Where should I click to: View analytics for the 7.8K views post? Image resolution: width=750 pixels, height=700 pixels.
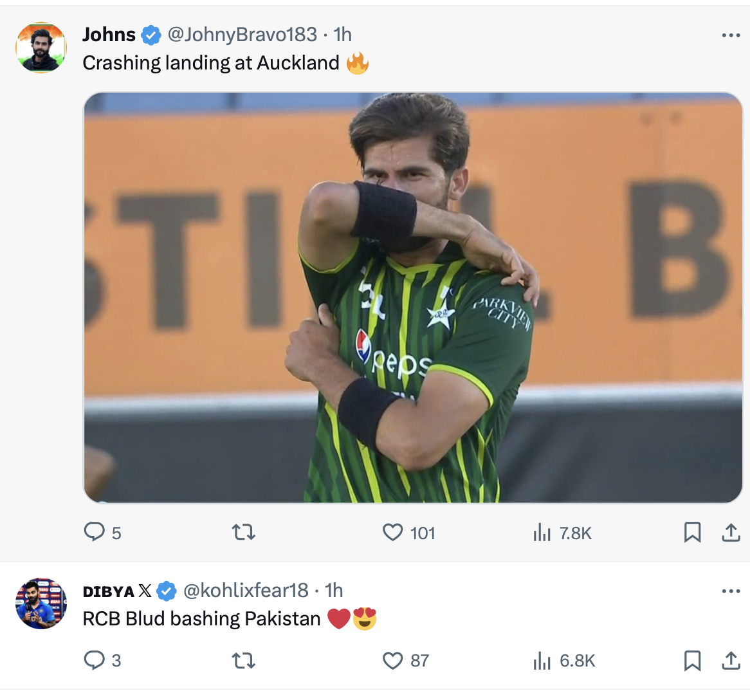(542, 532)
